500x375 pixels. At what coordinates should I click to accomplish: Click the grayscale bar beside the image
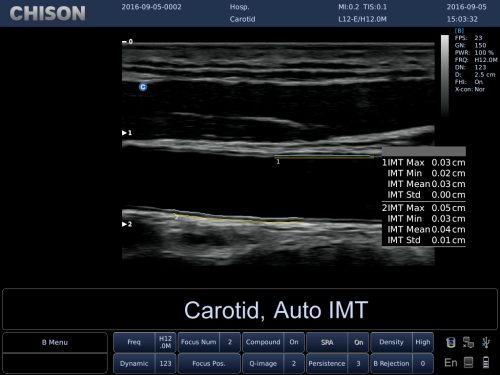point(445,75)
